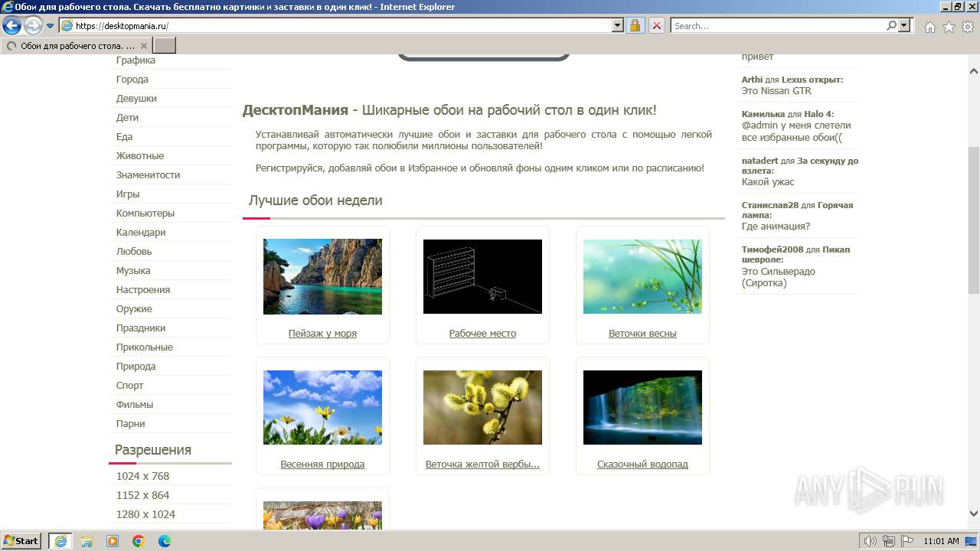Screen dimensions: 980x551
Task: Click the Рабочее место caption link
Action: [x=482, y=334]
